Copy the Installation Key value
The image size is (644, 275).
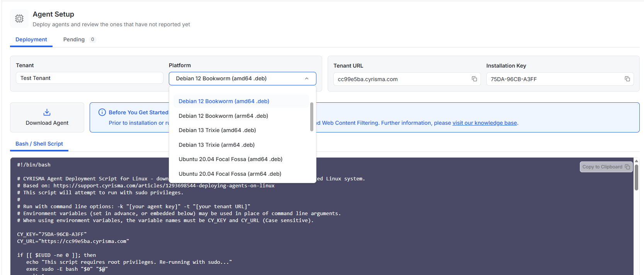(x=627, y=79)
